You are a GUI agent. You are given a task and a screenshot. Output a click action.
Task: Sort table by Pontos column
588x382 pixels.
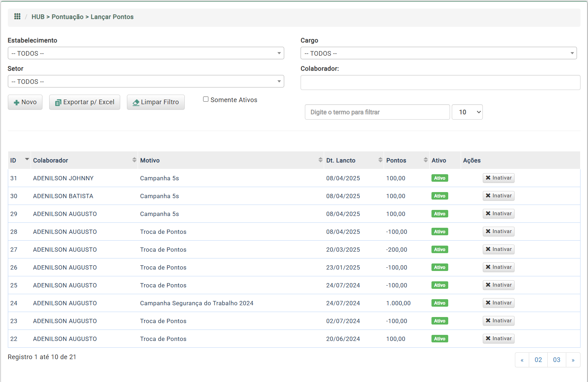point(407,160)
